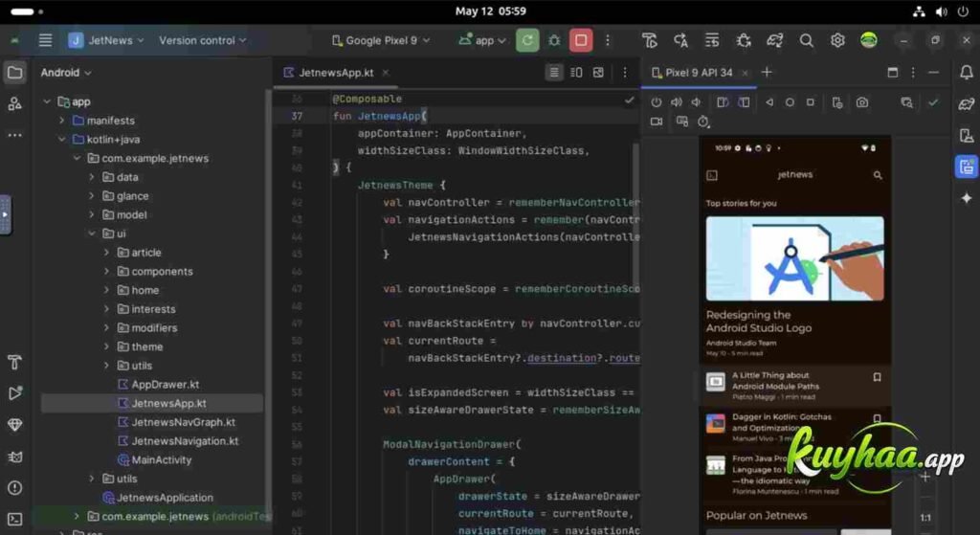This screenshot has width=980, height=535.
Task: Open the main menu hamburger icon
Action: point(45,40)
